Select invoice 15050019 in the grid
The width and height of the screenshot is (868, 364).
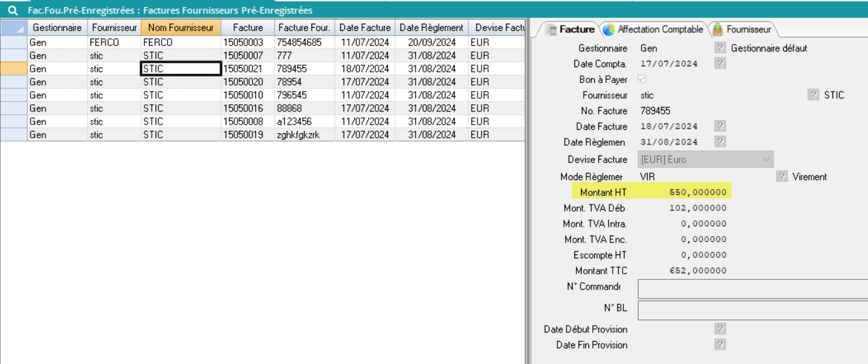pos(243,135)
